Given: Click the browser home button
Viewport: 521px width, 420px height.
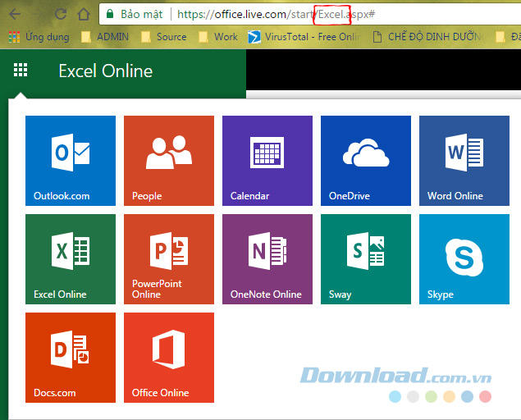Looking at the screenshot, I should [83, 14].
